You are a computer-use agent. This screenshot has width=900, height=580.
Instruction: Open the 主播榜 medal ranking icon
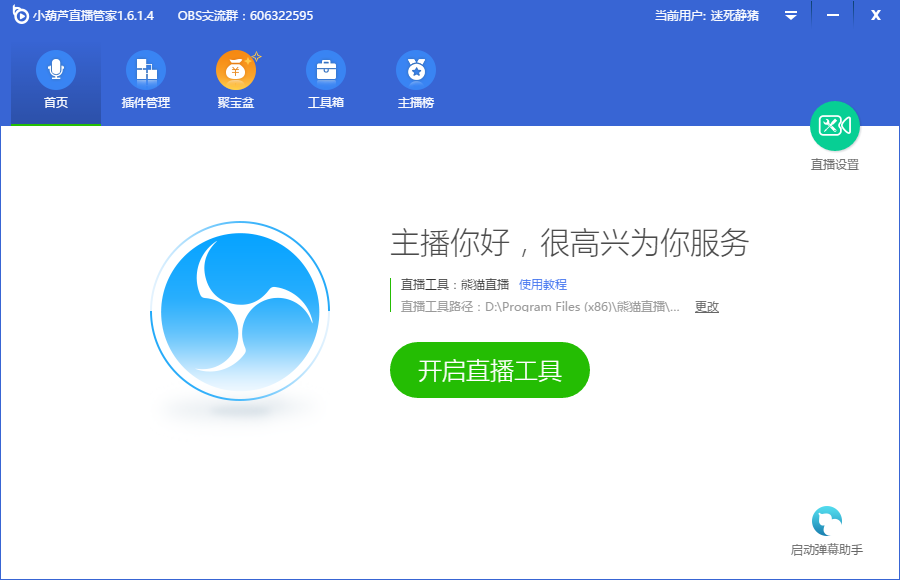416,82
